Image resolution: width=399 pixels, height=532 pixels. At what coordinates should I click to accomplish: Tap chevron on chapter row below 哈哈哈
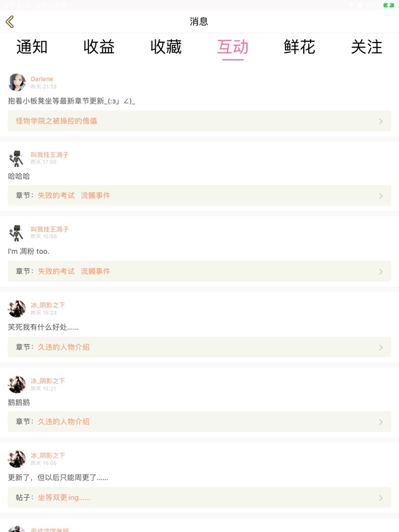[380, 196]
